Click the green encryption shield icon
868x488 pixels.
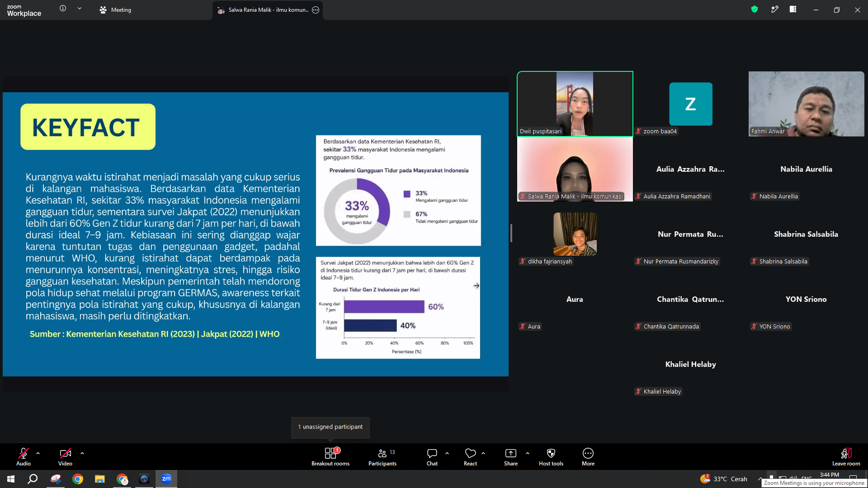(x=755, y=9)
